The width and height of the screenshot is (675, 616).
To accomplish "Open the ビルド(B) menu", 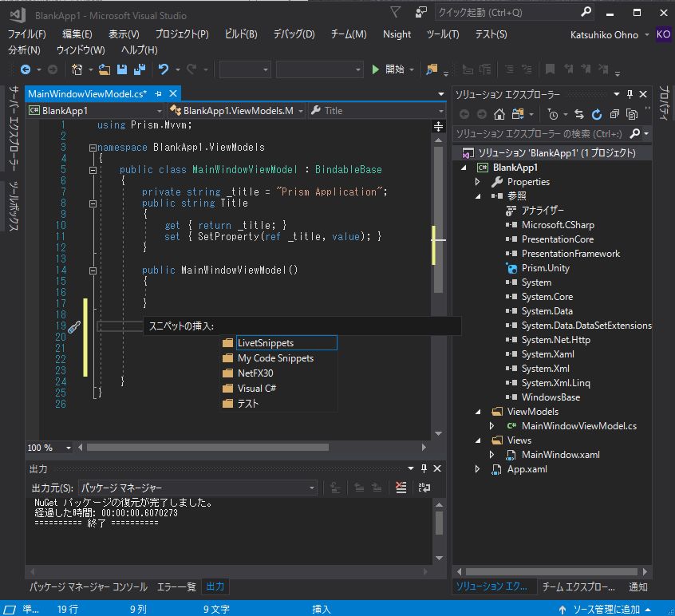I will pos(241,34).
